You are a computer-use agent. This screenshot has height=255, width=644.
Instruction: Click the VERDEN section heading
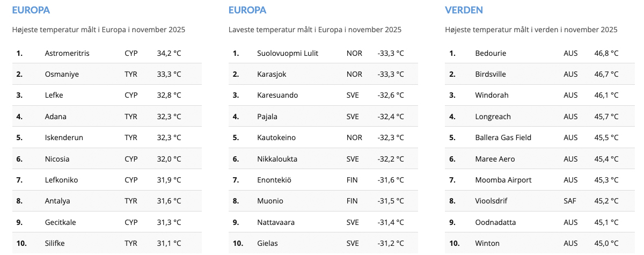(464, 10)
